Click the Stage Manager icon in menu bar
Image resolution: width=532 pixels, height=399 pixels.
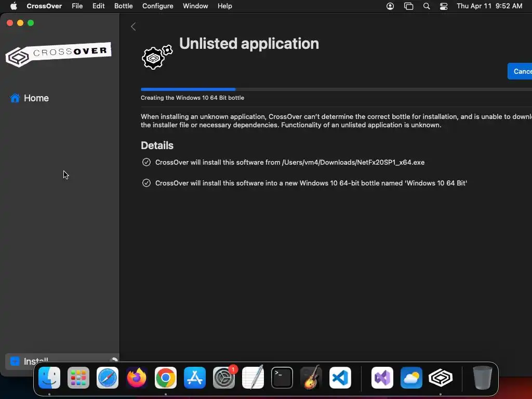(408, 6)
